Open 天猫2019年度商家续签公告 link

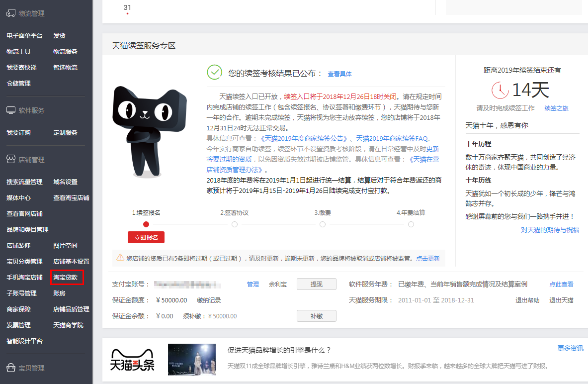point(304,138)
